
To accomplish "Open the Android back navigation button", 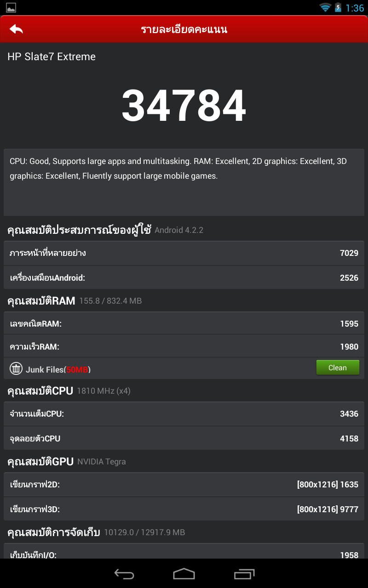I will coord(124,574).
